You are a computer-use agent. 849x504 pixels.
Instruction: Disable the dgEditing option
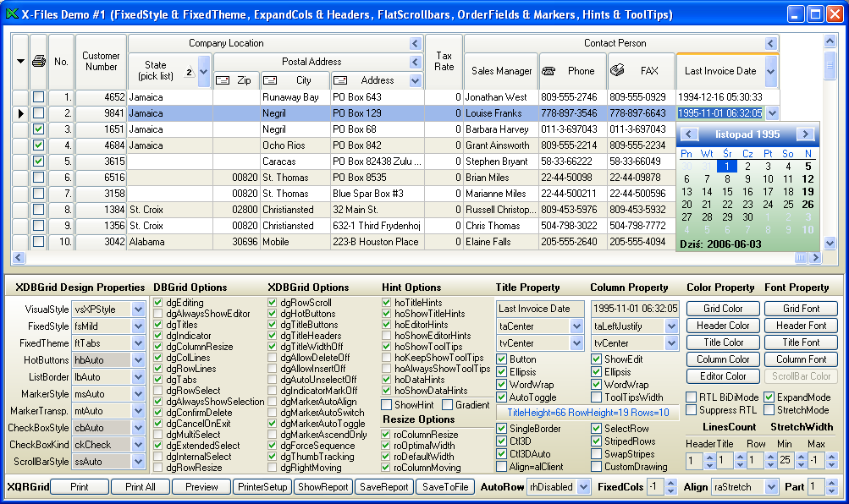click(x=159, y=303)
